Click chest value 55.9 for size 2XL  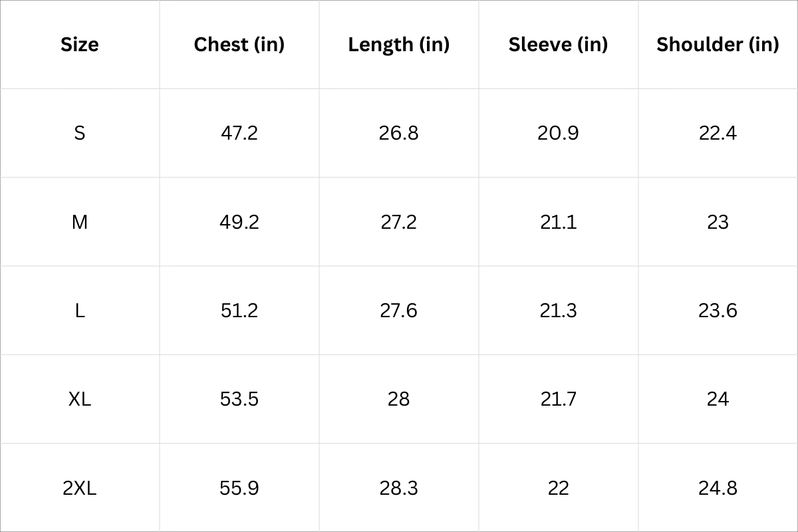click(x=239, y=488)
